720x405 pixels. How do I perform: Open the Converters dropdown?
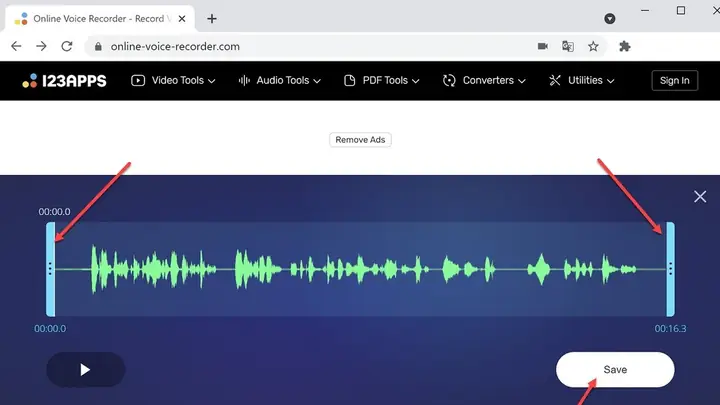click(484, 80)
